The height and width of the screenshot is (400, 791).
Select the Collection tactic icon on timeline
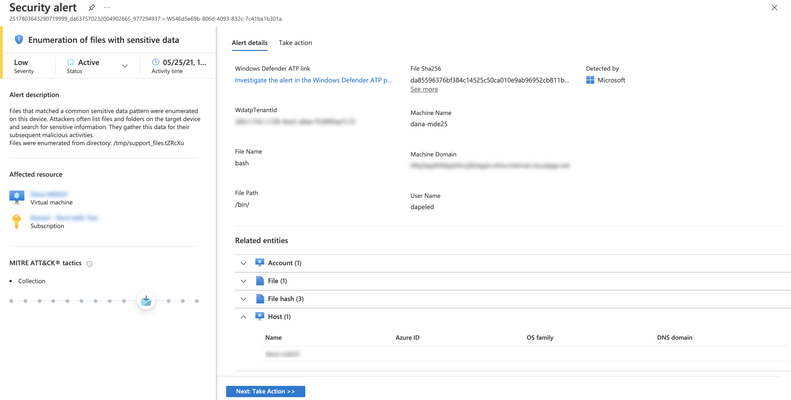(146, 301)
